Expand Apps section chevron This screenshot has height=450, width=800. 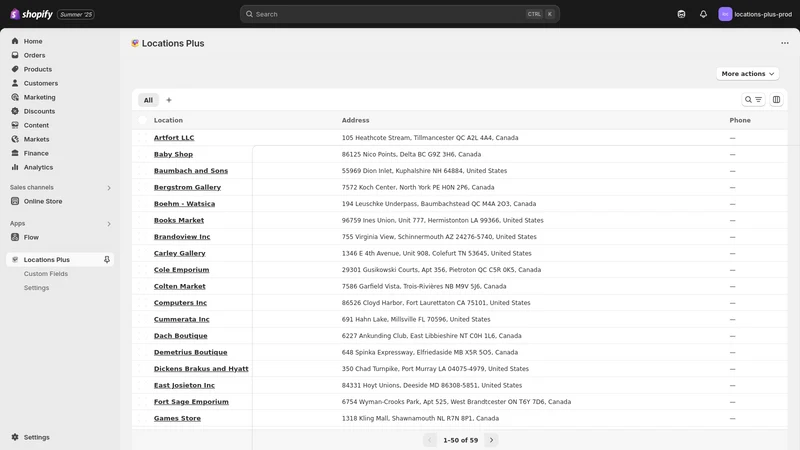click(109, 223)
